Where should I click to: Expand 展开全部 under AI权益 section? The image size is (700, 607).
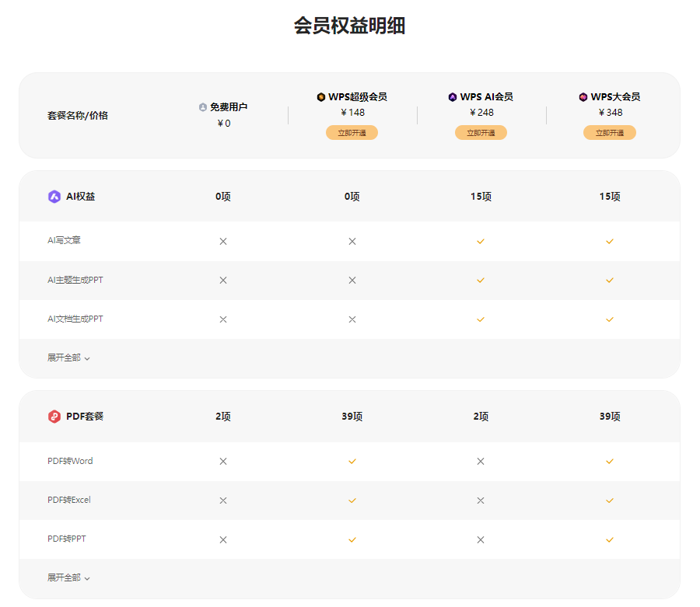coord(68,358)
